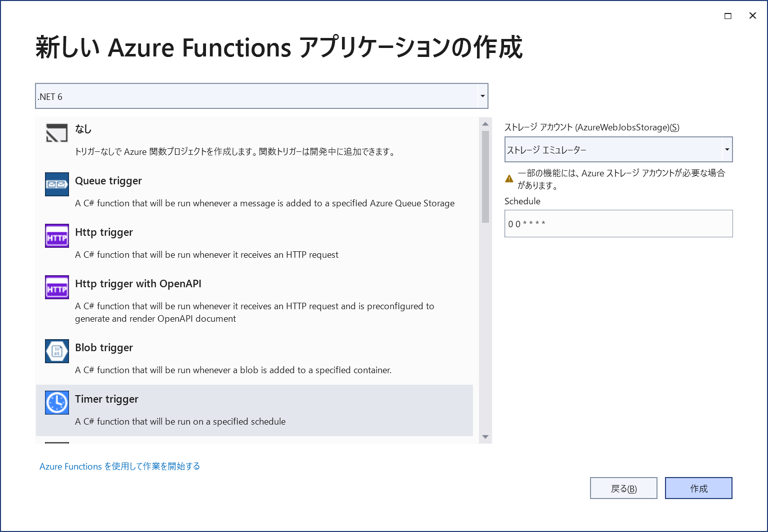Open the .NET 6 framework dropdown
Image resolution: width=768 pixels, height=532 pixels.
tap(482, 96)
